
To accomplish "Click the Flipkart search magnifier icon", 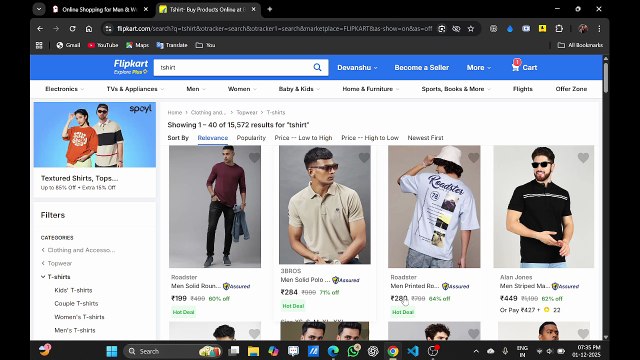I will 317,67.
